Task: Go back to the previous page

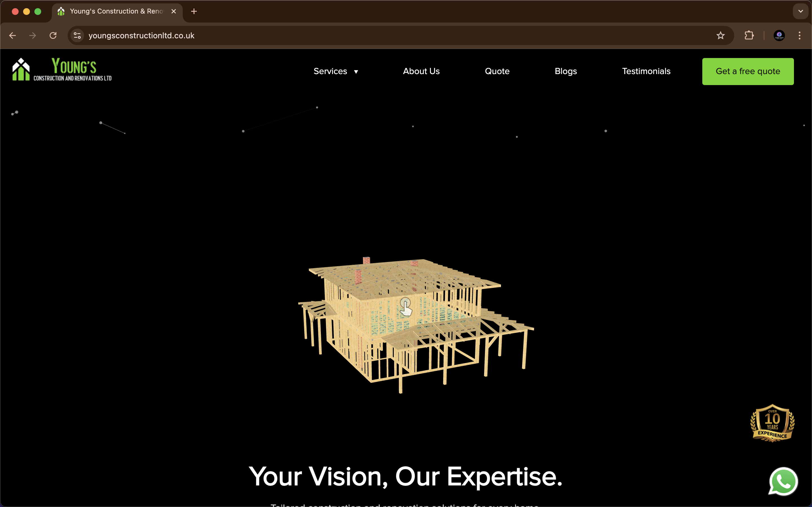Action: [x=13, y=35]
